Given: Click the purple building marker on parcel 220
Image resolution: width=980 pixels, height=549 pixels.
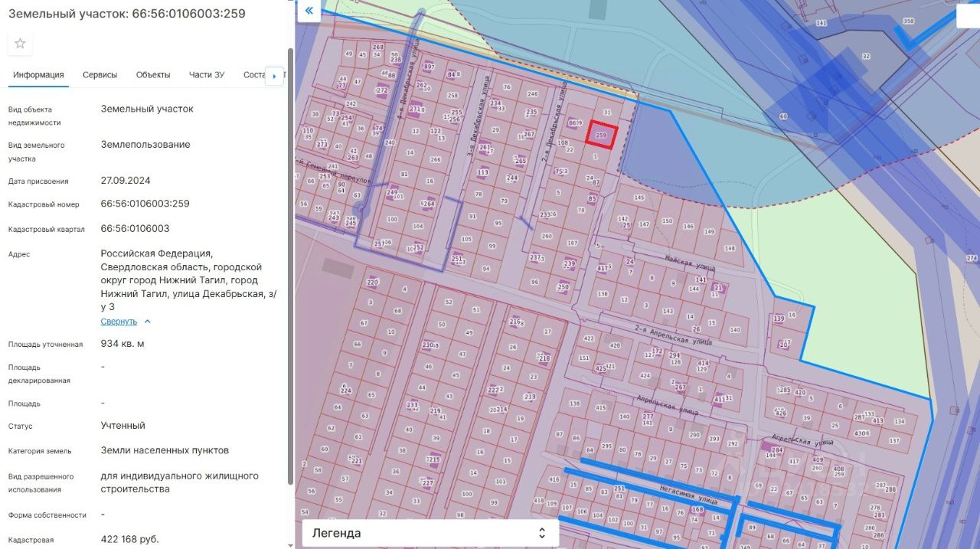Looking at the screenshot, I should tap(373, 281).
